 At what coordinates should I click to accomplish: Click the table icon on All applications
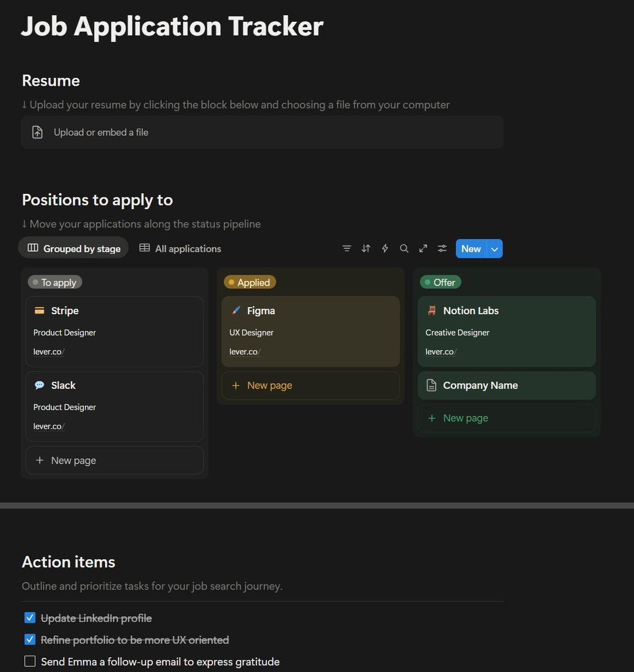145,248
